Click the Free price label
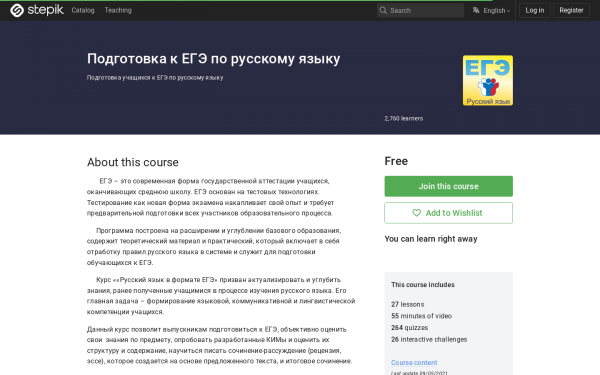Screen dimensions: 600x375 (x=396, y=161)
